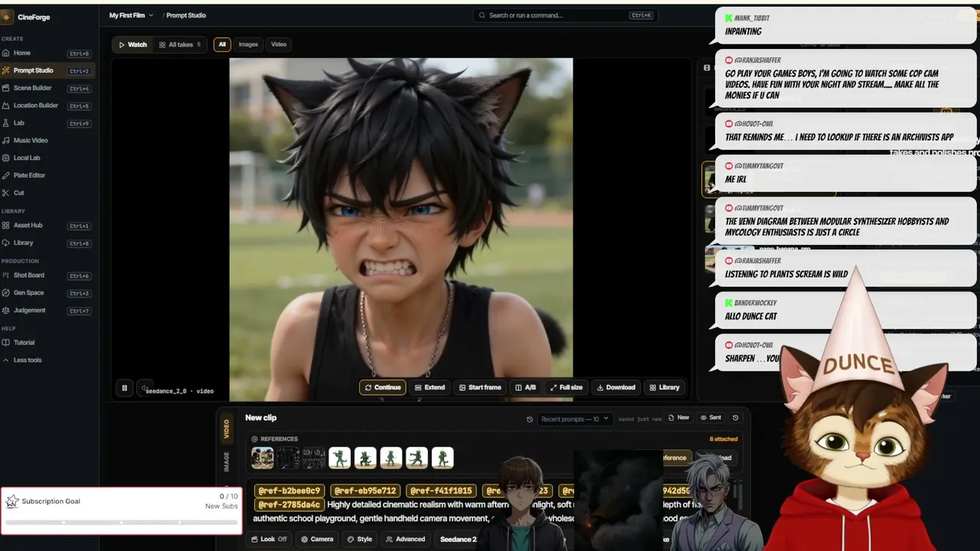
Task: Open Local Lab sidebar icon
Action: [6, 158]
